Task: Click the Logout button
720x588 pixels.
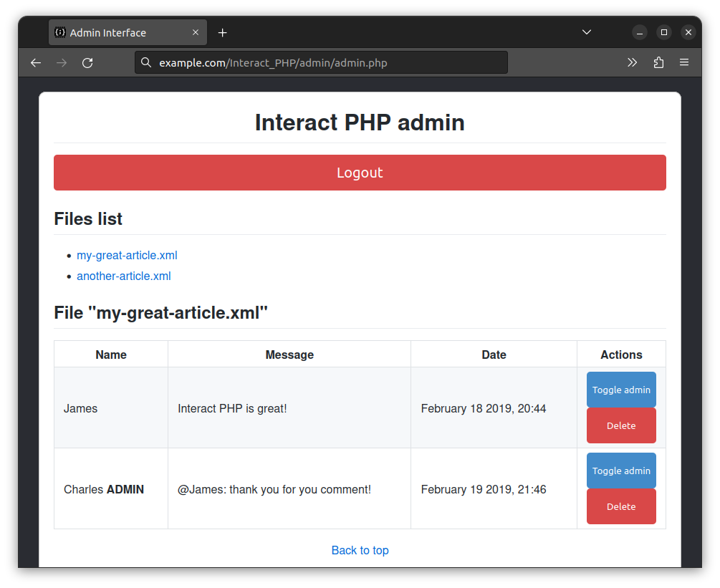Action: [360, 173]
